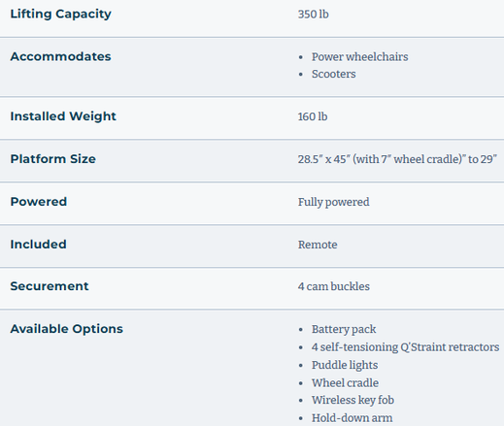The height and width of the screenshot is (426, 504).
Task: Click the 160 lb weight value
Action: point(313,116)
